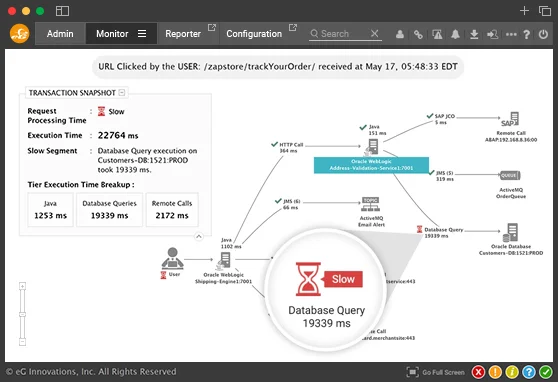Select the Oracle Database Customers-DB node icon
The width and height of the screenshot is (558, 382).
511,232
